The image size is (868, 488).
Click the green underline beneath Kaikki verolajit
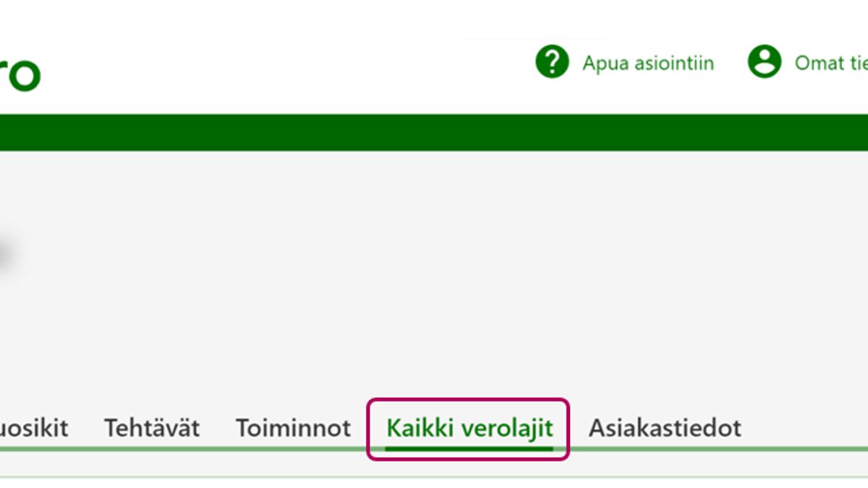coord(469,449)
